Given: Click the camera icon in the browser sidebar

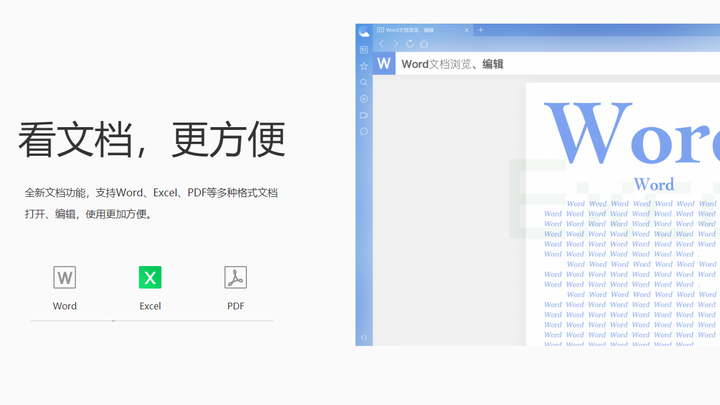Looking at the screenshot, I should [x=364, y=115].
